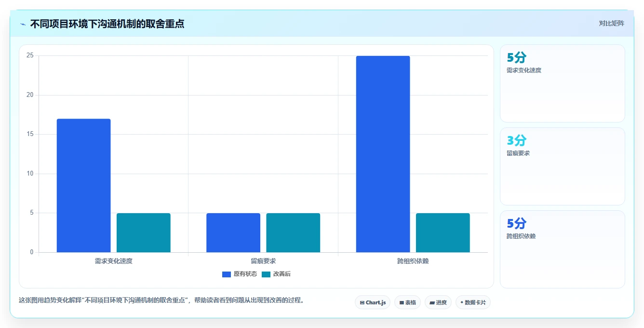
Task: Toggle the 改善后 legend item
Action: 276,274
